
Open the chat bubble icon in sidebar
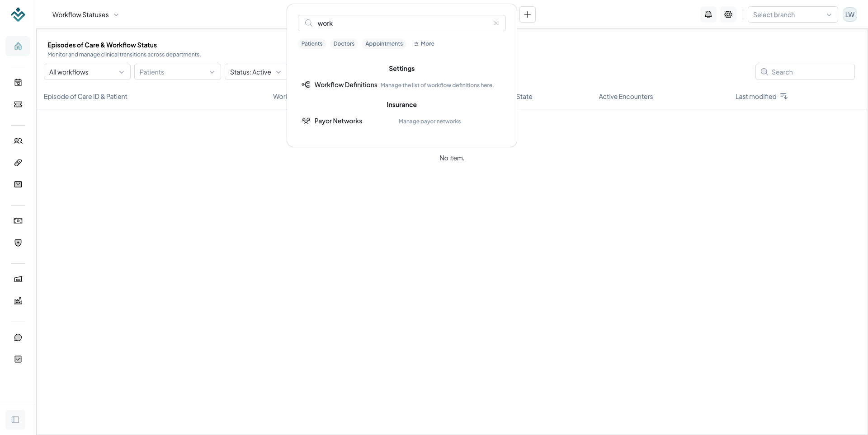coord(18,337)
